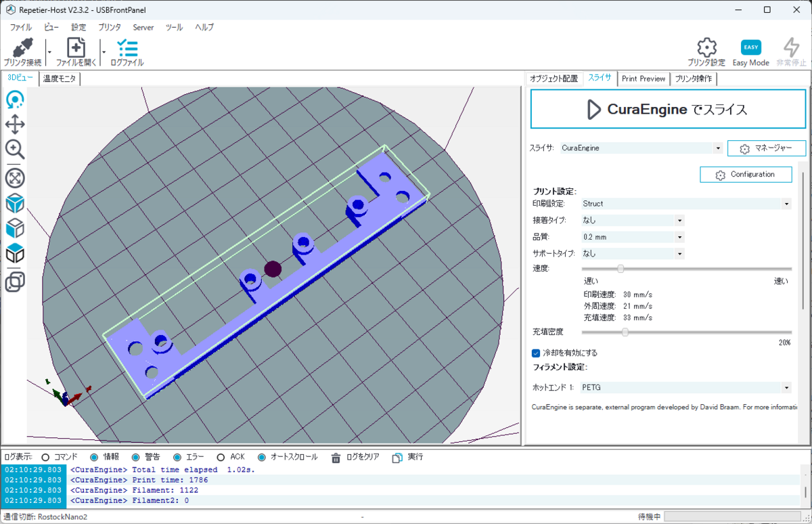Toggle the 情報 log filter
812x524 pixels.
94,458
